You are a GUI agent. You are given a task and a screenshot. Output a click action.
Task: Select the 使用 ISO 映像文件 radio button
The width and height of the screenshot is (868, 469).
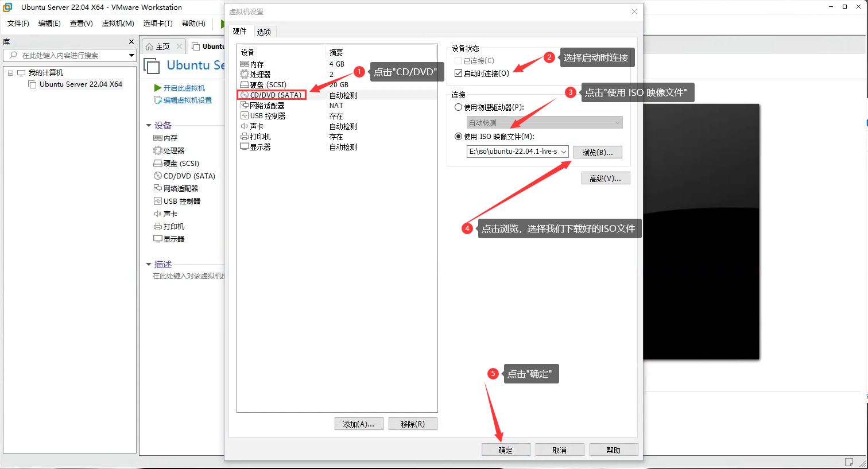coord(458,137)
